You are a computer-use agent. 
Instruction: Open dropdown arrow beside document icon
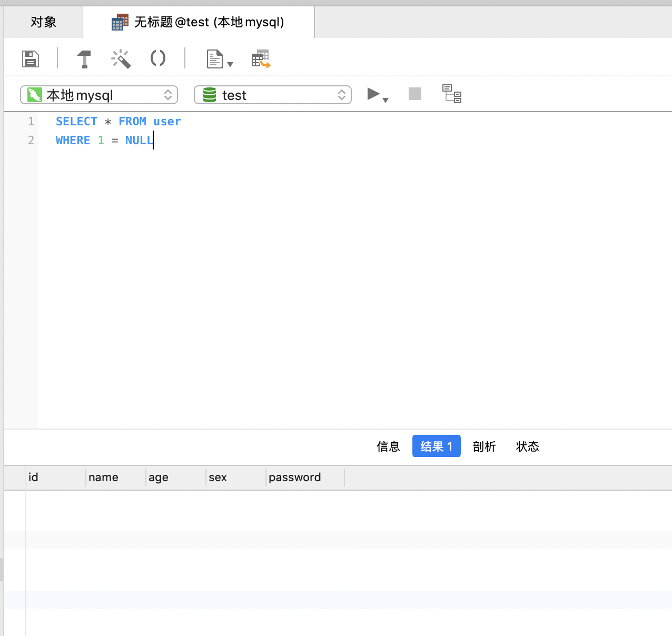coord(230,65)
